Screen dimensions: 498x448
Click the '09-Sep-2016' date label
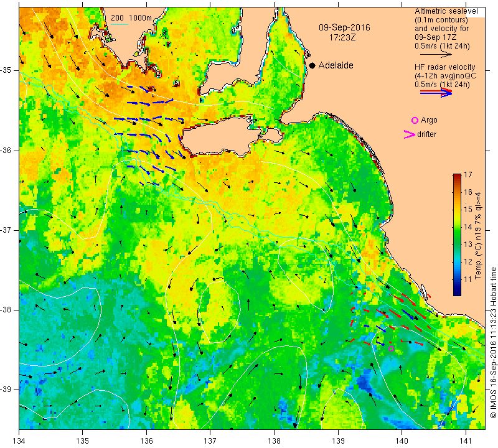[344, 27]
